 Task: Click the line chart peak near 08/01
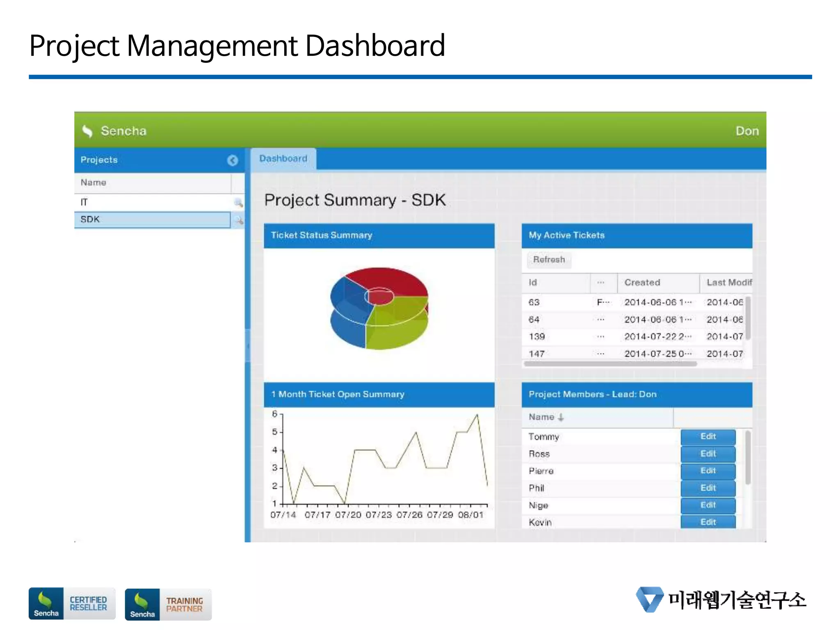point(477,415)
